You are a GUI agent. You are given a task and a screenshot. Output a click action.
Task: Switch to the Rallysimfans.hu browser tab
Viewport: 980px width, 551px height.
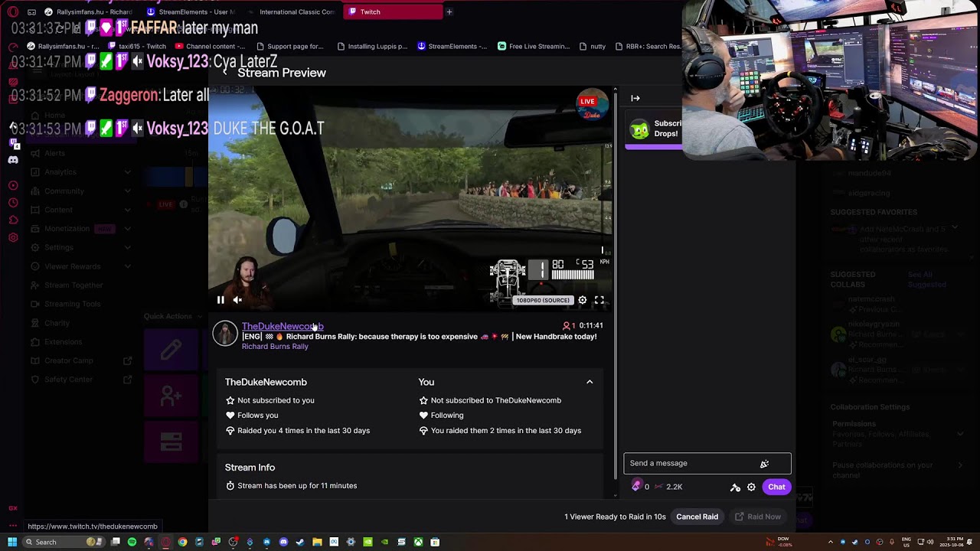90,11
